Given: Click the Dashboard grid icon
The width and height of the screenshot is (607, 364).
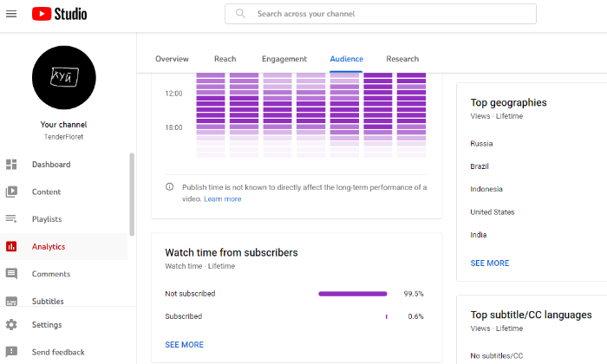Looking at the screenshot, I should click(11, 165).
